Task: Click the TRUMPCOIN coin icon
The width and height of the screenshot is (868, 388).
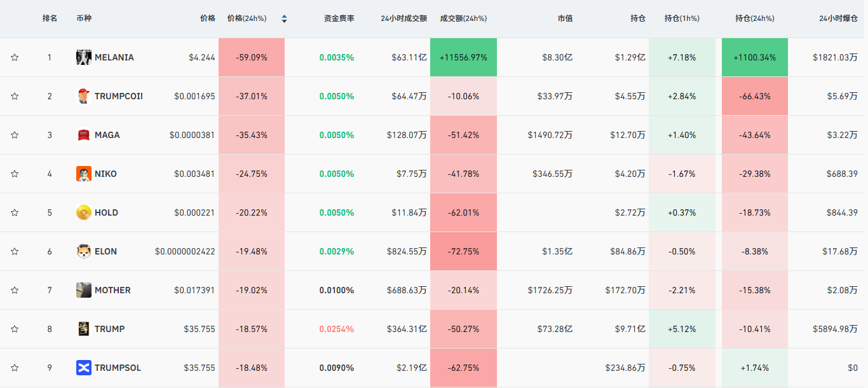Action: (83, 96)
